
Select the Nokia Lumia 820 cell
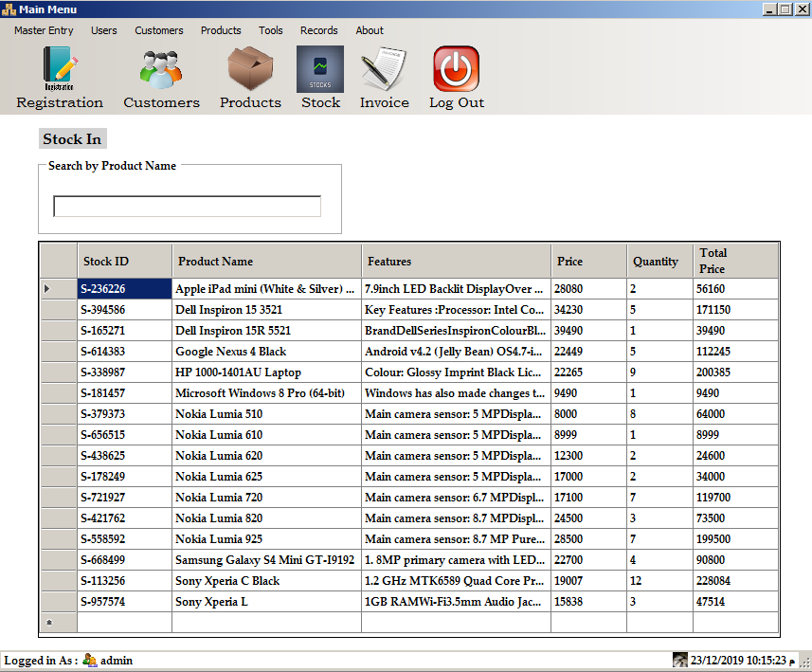[x=266, y=518]
